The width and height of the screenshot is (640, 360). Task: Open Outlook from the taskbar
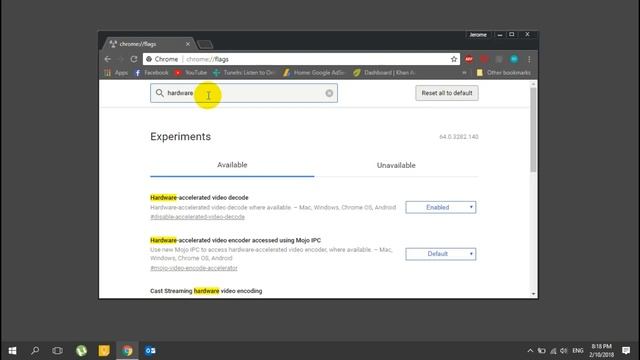tap(150, 351)
